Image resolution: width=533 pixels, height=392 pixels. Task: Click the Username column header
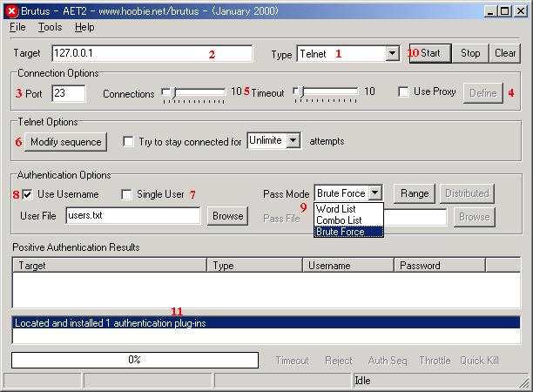click(x=348, y=265)
